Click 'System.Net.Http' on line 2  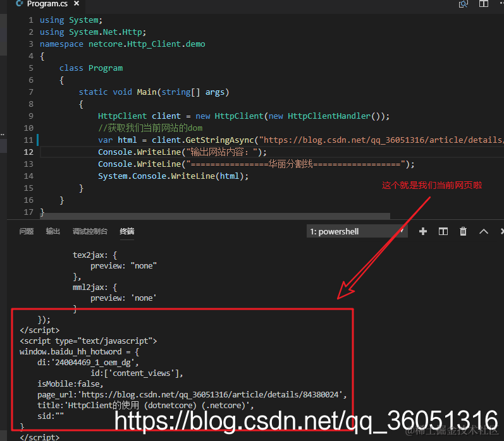(106, 32)
